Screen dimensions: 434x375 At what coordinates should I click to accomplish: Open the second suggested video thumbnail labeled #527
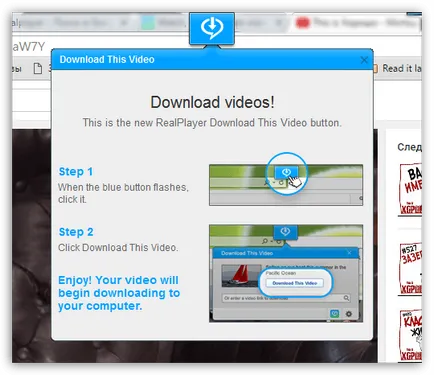click(410, 268)
